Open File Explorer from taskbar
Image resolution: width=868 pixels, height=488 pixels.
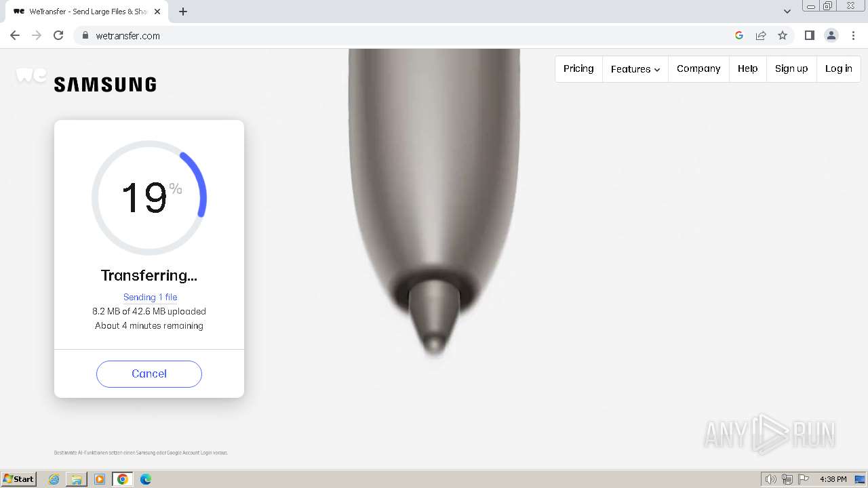[x=77, y=479]
